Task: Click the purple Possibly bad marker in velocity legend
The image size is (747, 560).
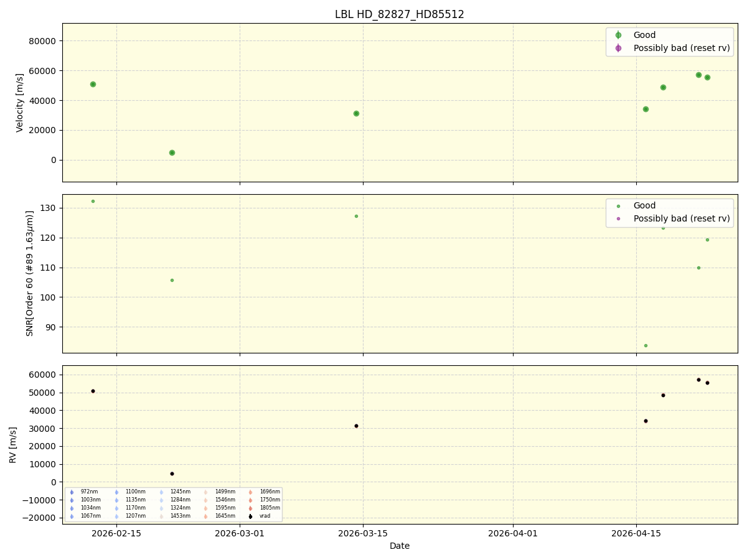Action: click(x=618, y=48)
